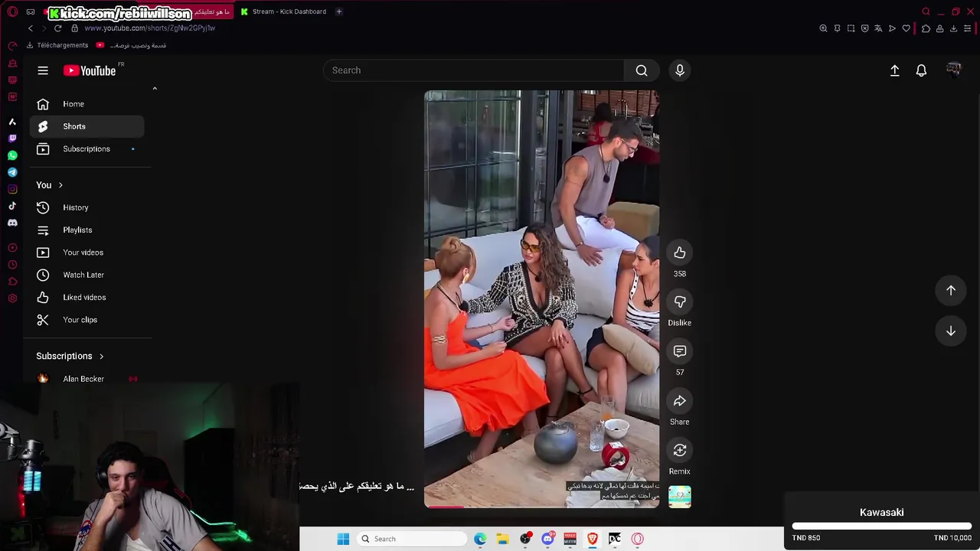Select Shorts in the YouTube sidebar
Image resolution: width=980 pixels, height=551 pixels.
tap(87, 126)
